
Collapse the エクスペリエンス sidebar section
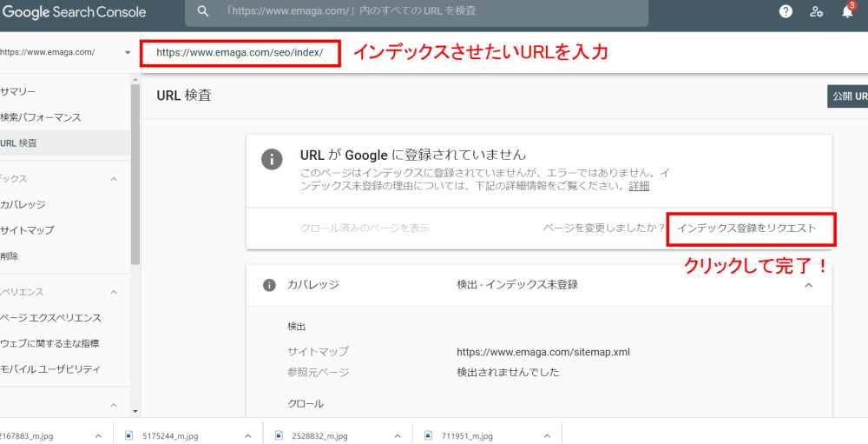114,292
